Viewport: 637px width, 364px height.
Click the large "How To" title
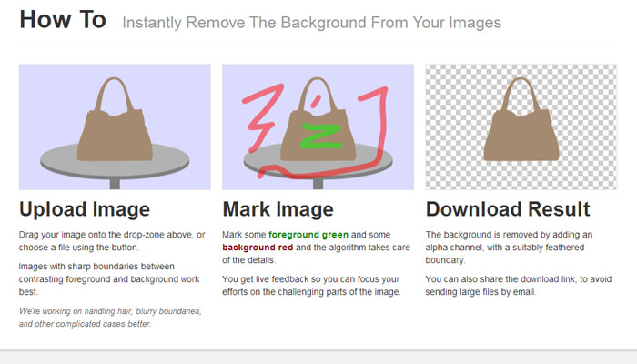tap(62, 20)
